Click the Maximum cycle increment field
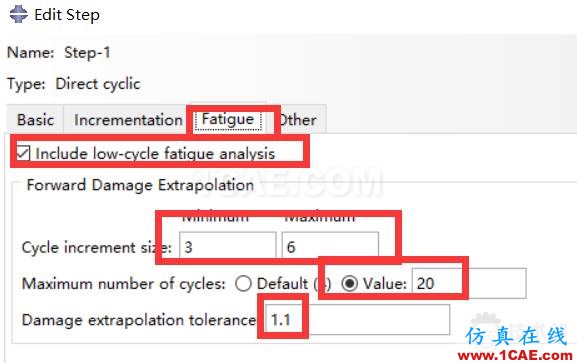Screen dimensions: 577x363 pos(330,247)
